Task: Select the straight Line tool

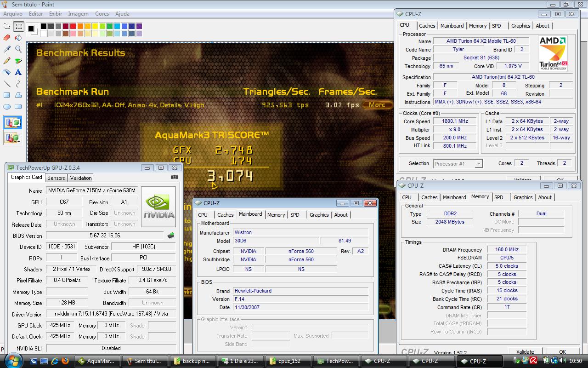Action: [x=7, y=83]
